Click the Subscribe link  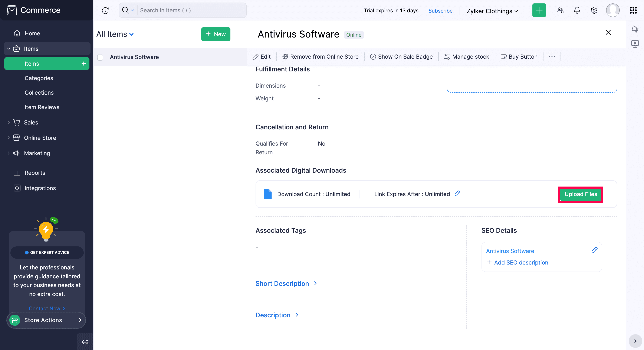[x=440, y=11]
